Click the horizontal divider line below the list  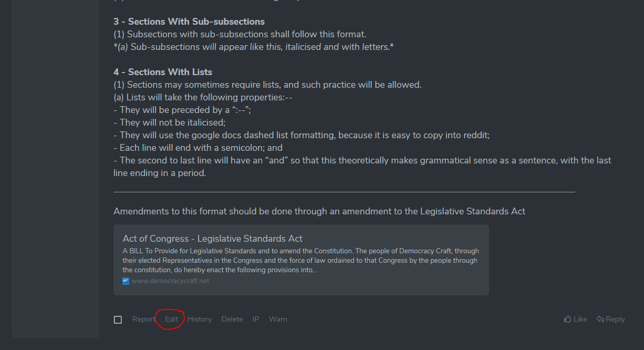(344, 192)
